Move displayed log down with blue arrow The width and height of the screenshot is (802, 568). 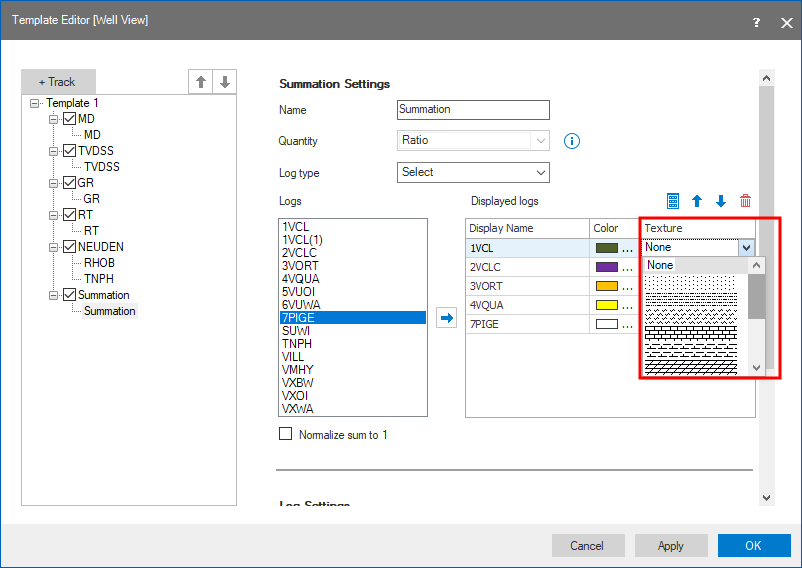pyautogui.click(x=720, y=201)
